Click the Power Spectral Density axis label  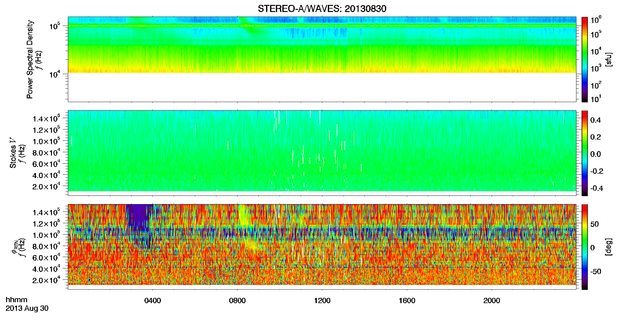pos(30,59)
